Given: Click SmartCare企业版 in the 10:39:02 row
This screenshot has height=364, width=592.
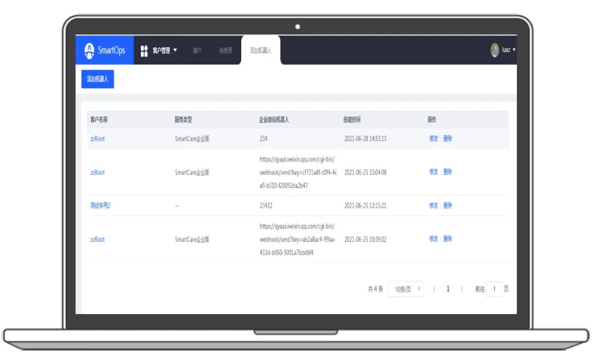Looking at the screenshot, I should point(192,240).
